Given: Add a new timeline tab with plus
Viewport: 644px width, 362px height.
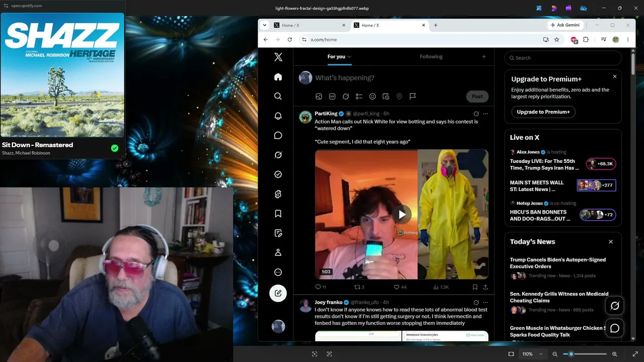Looking at the screenshot, I should tap(484, 57).
